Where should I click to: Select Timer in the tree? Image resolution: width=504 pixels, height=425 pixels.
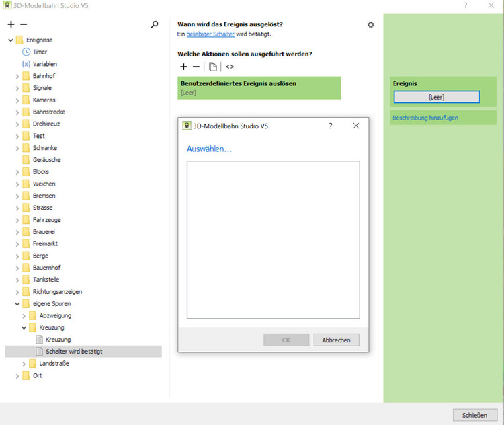tap(40, 52)
